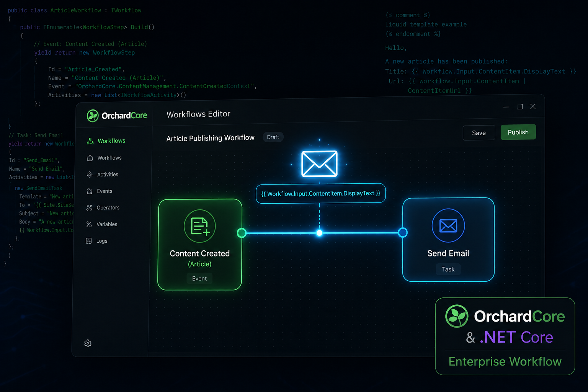Click "Article_Created" string in background code
Screen dimensions: 588x392
point(93,69)
